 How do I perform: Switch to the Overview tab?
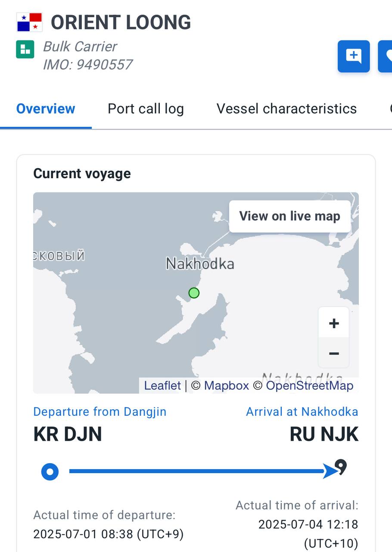tap(46, 109)
